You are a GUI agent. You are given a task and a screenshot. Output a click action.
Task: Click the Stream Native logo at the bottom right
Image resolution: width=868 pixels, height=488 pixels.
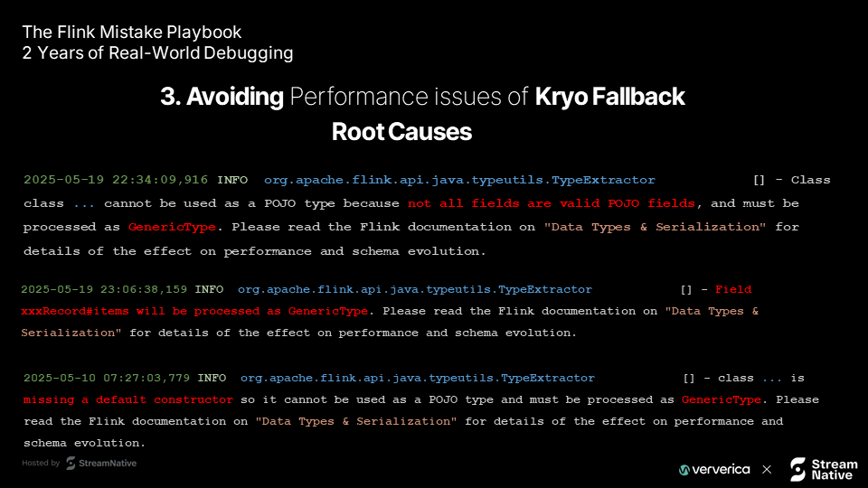pos(824,469)
